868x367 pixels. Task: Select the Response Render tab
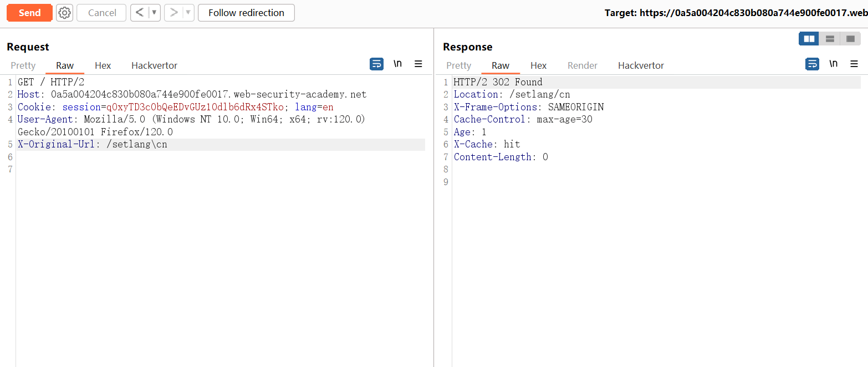582,65
